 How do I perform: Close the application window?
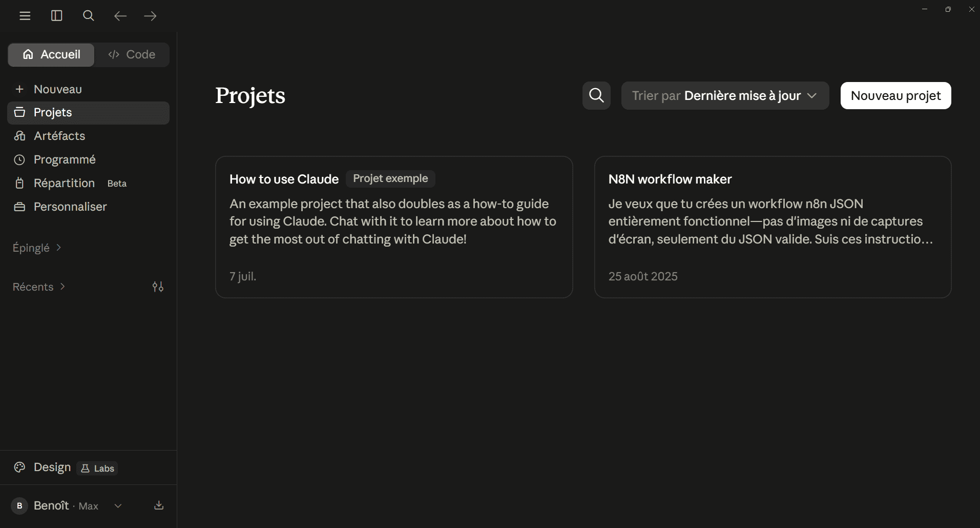coord(971,9)
